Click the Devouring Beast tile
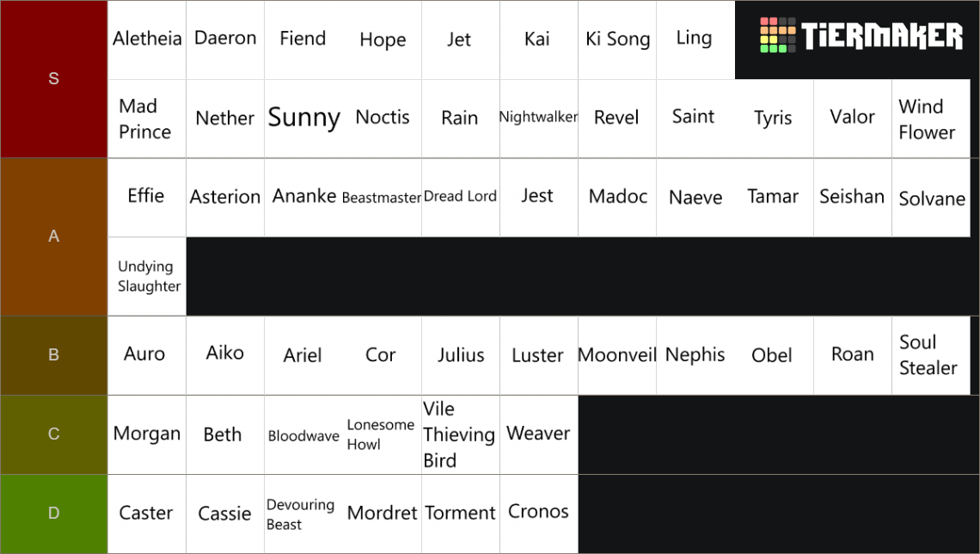The height and width of the screenshot is (554, 980). pyautogui.click(x=303, y=514)
